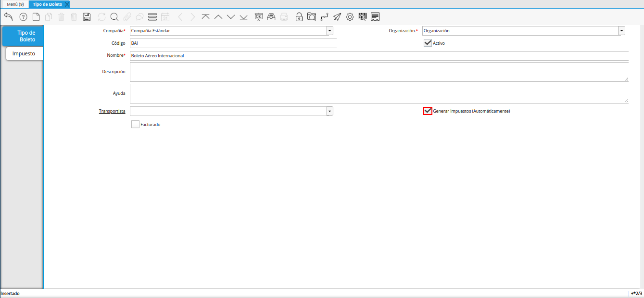Enable the Facturado checkbox

click(x=135, y=124)
